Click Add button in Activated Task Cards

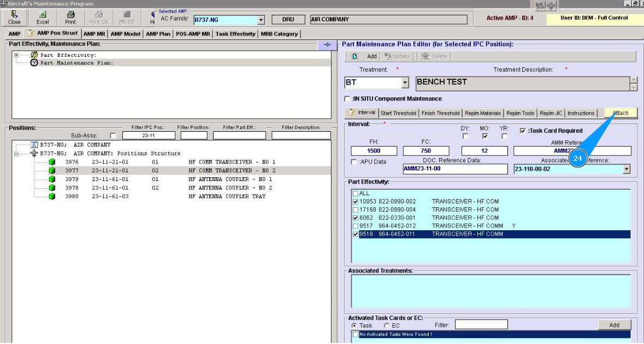click(x=614, y=325)
